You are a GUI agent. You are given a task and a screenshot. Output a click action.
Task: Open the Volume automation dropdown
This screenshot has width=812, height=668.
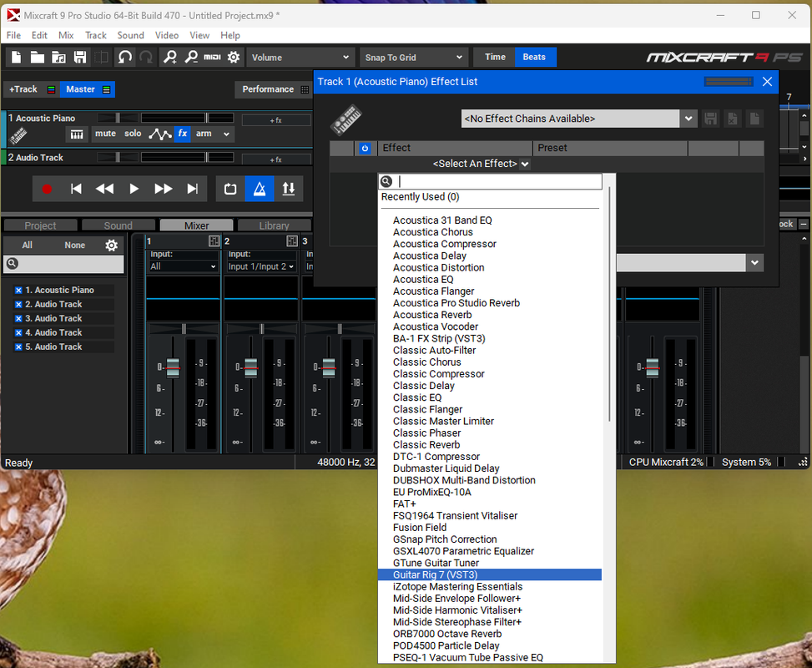pyautogui.click(x=300, y=58)
